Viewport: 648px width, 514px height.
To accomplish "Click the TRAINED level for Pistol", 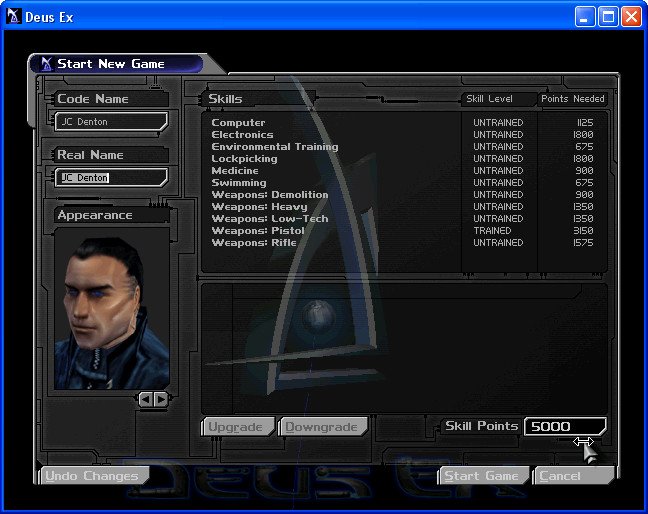I will tap(492, 231).
